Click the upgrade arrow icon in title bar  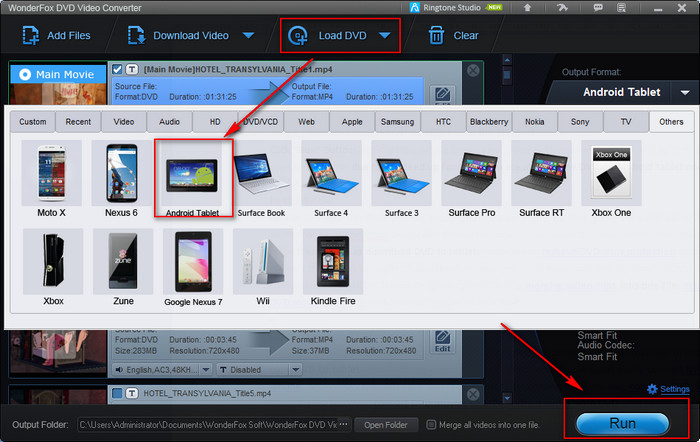tap(527, 8)
